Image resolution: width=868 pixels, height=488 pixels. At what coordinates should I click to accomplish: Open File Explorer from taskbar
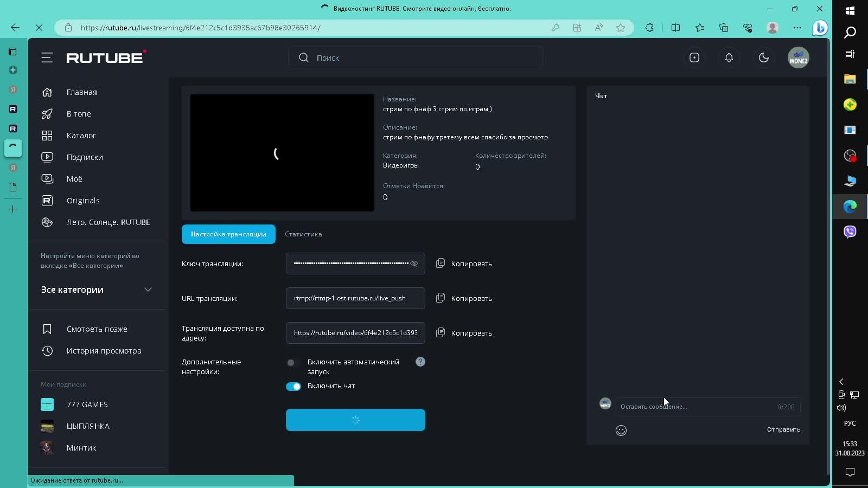pyautogui.click(x=850, y=79)
